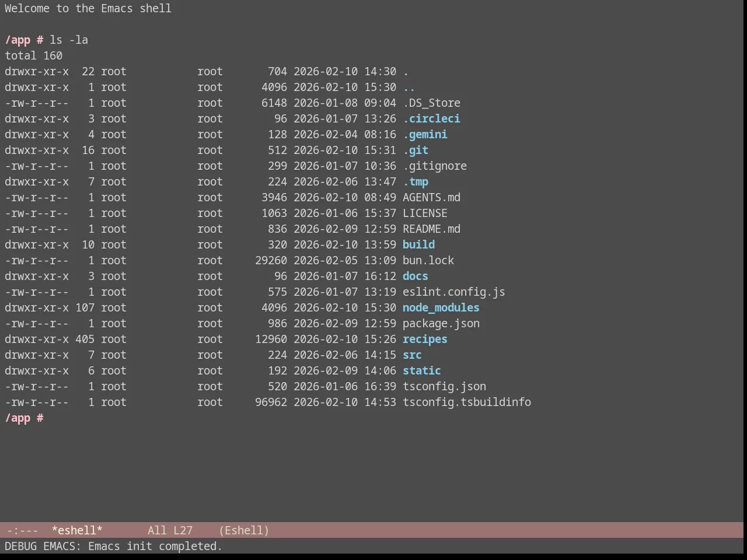Select the eslint.config.js file name

(454, 292)
